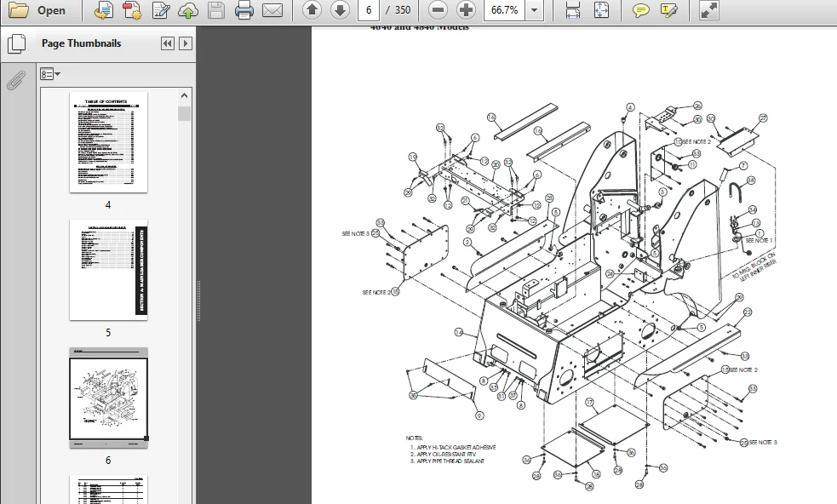Send file via email envelope icon
Screen dimensions: 837x504
pos(272,10)
